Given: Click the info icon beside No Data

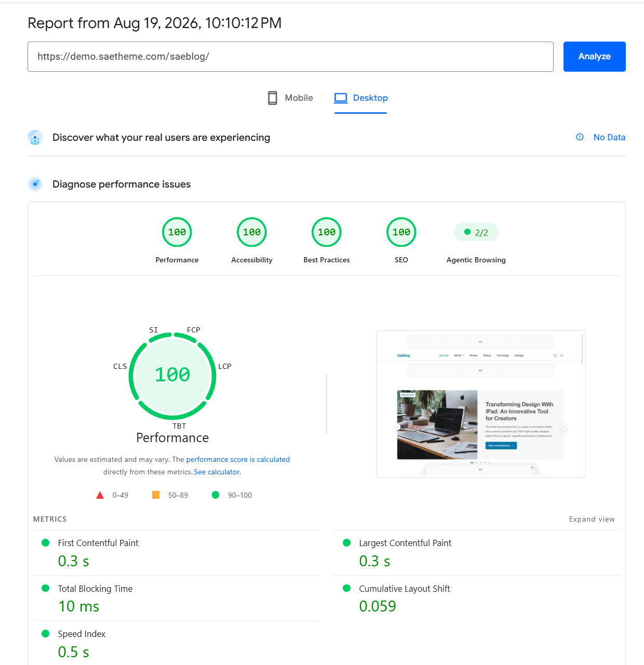Looking at the screenshot, I should (x=580, y=137).
